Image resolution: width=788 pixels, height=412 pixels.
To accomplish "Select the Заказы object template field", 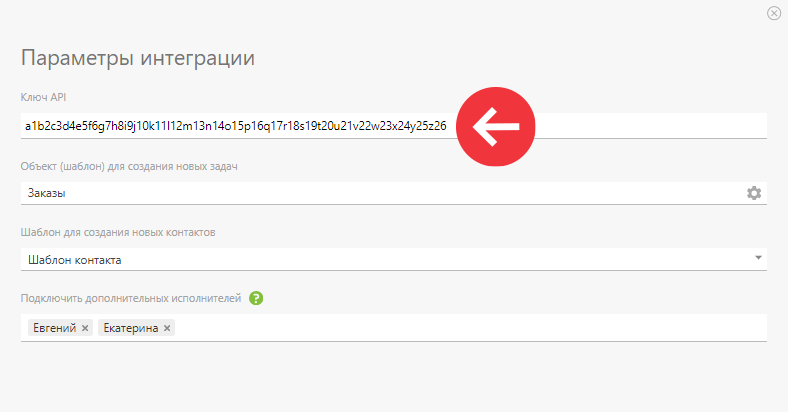I will click(x=393, y=193).
